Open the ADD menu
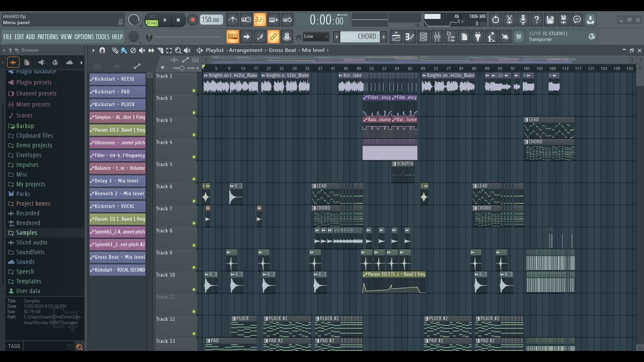Image resolution: width=644 pixels, height=362 pixels. point(31,37)
